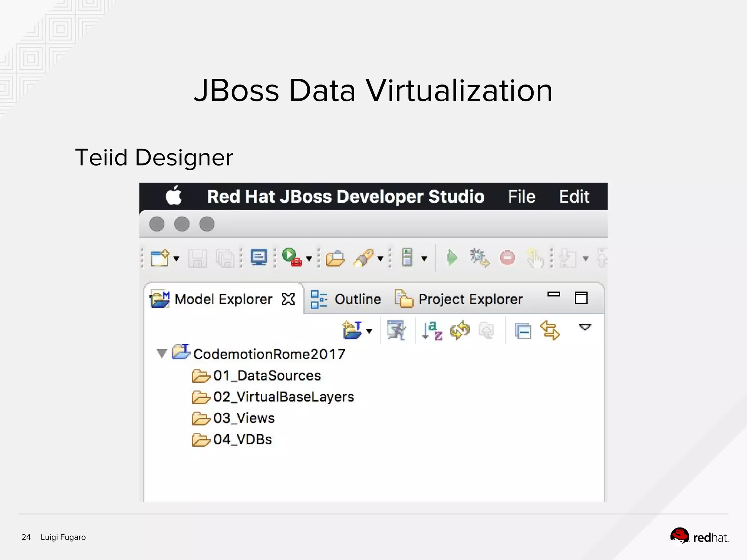Click the third gray window control button
The width and height of the screenshot is (747, 560).
(207, 224)
